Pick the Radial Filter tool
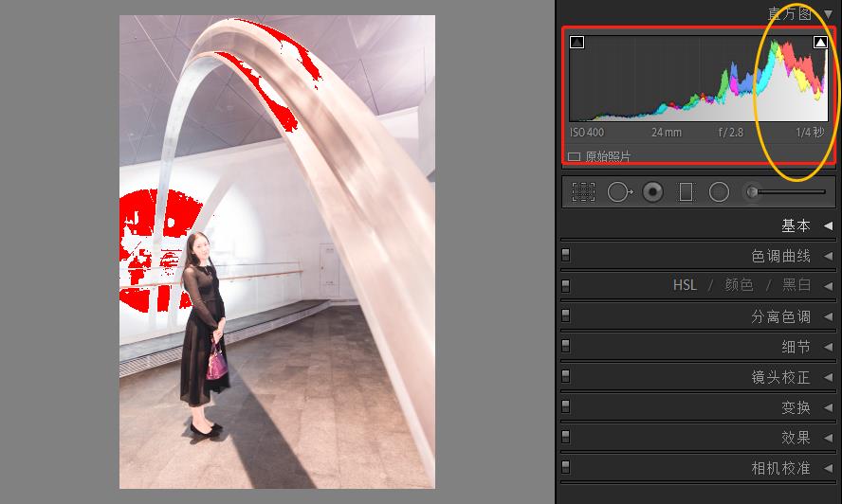 point(720,192)
